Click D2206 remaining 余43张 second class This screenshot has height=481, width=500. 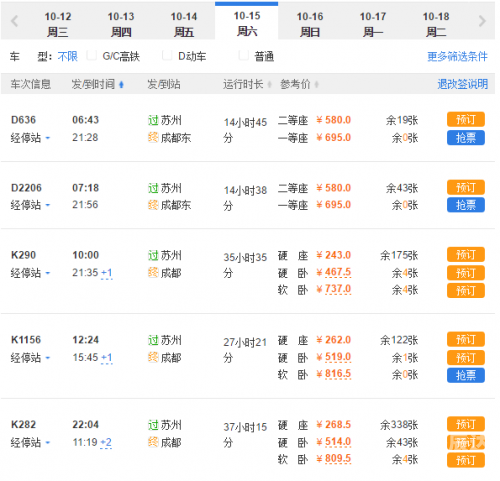click(402, 188)
